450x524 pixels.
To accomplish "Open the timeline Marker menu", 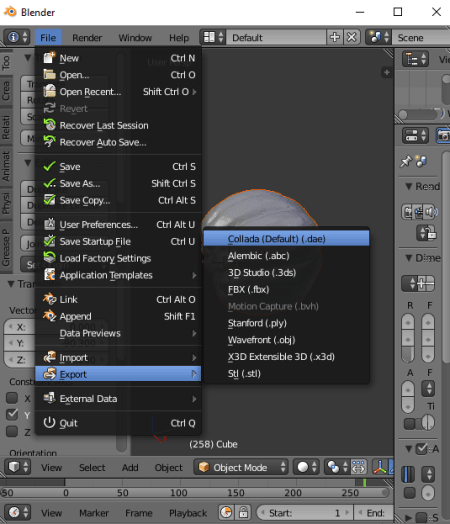I will pyautogui.click(x=94, y=512).
